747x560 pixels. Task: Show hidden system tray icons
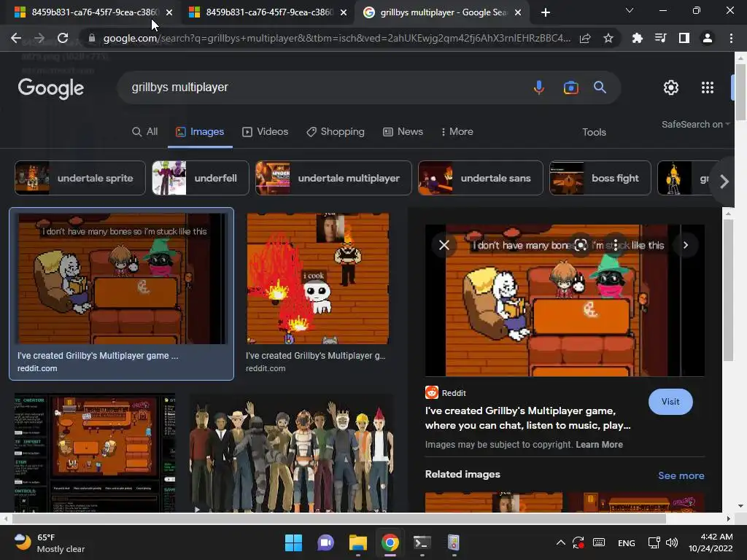[561, 542]
